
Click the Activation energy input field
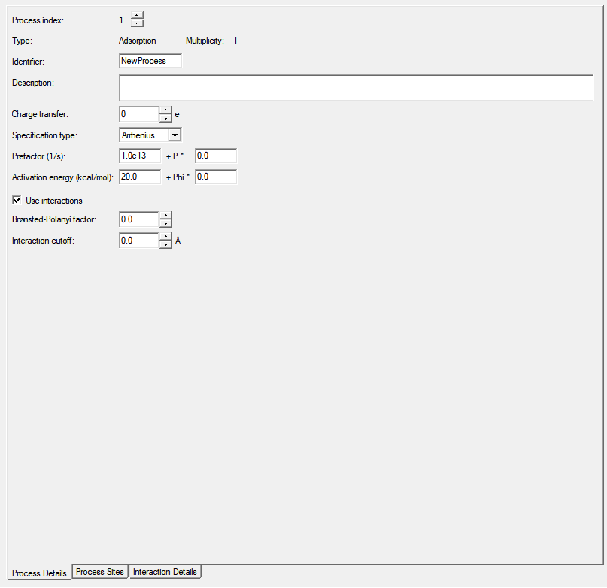point(139,177)
